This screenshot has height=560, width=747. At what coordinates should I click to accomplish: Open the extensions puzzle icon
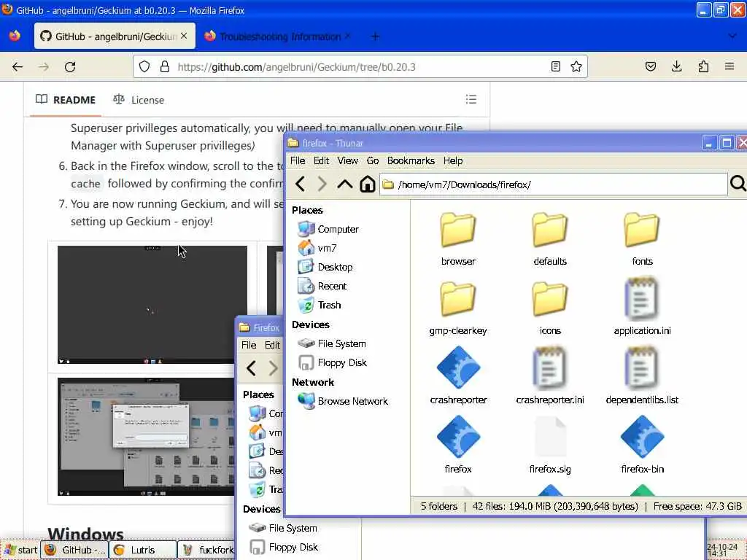703,66
